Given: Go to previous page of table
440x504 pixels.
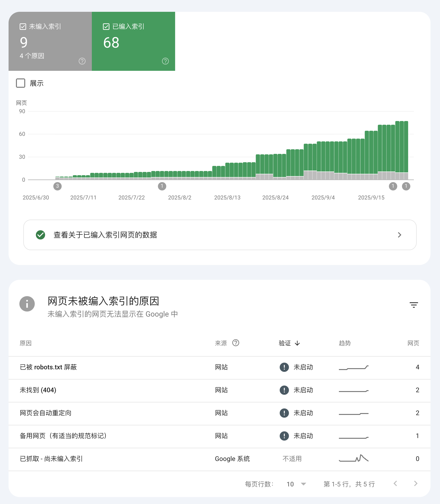Looking at the screenshot, I should coord(395,484).
